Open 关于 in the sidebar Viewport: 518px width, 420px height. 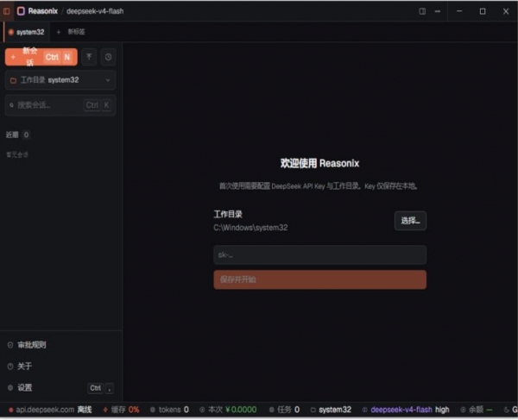[21, 367]
